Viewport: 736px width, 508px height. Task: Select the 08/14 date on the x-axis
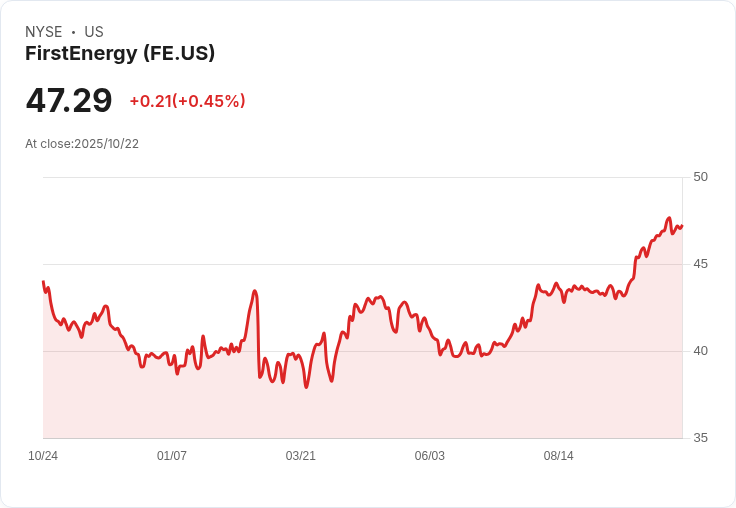(559, 456)
